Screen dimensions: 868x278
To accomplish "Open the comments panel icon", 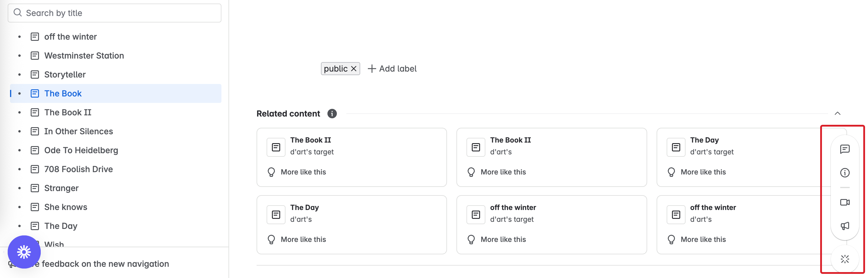I will point(845,149).
